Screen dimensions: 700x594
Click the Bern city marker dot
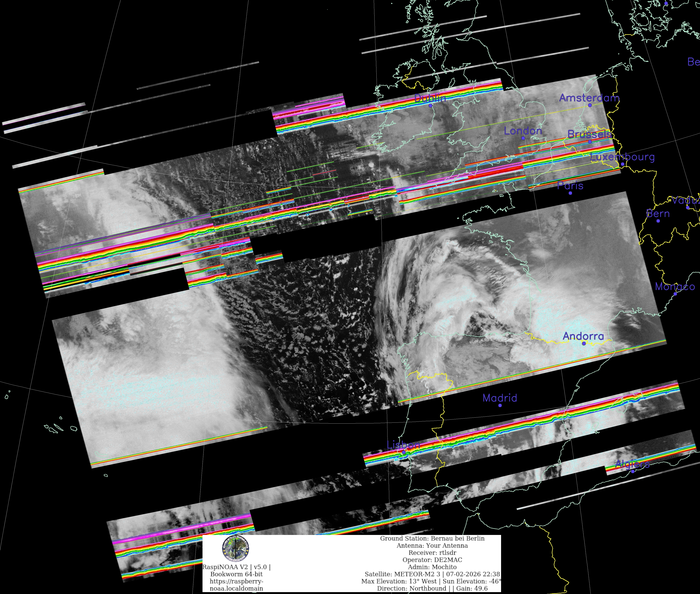click(x=658, y=221)
